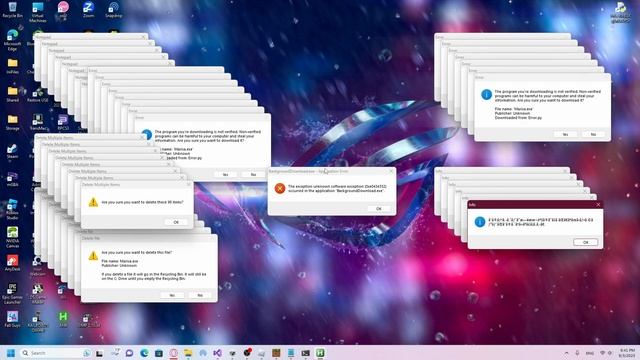Close the front Delete Multiple Items dialog
This screenshot has width=640, height=360.
(x=189, y=184)
